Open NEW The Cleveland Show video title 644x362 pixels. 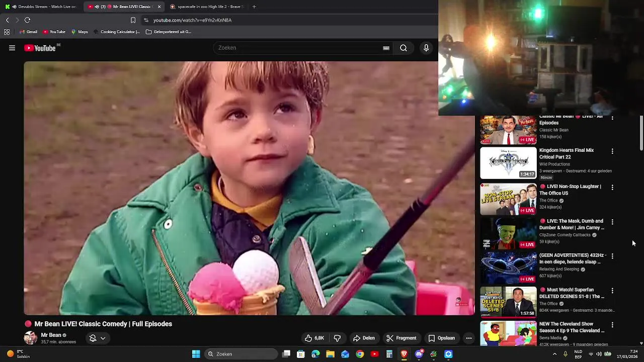click(572, 327)
